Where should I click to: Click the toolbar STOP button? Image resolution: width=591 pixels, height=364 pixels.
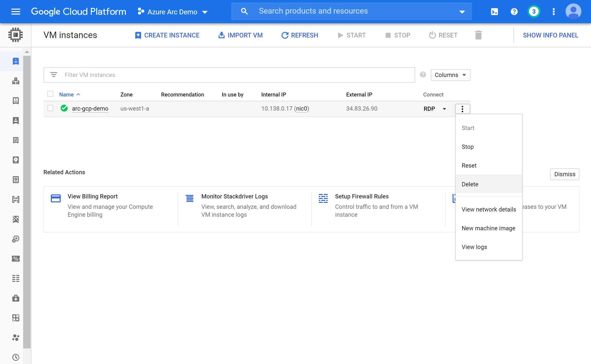click(398, 35)
